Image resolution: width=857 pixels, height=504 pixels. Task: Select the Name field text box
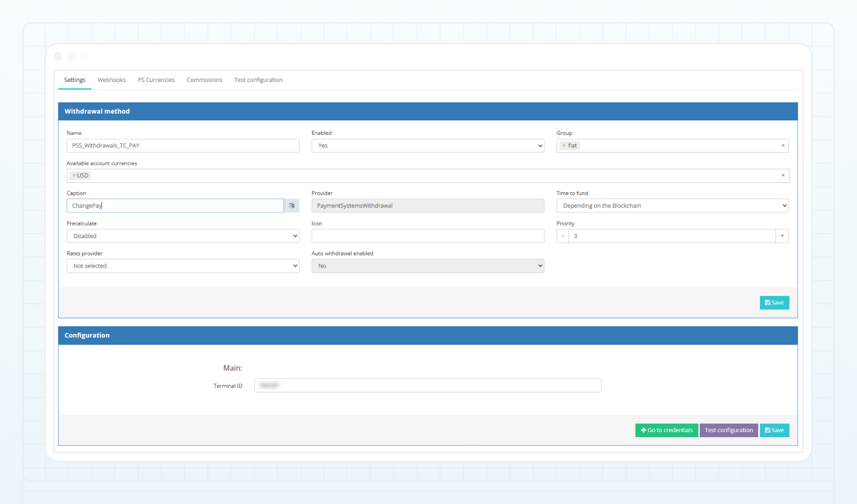182,146
